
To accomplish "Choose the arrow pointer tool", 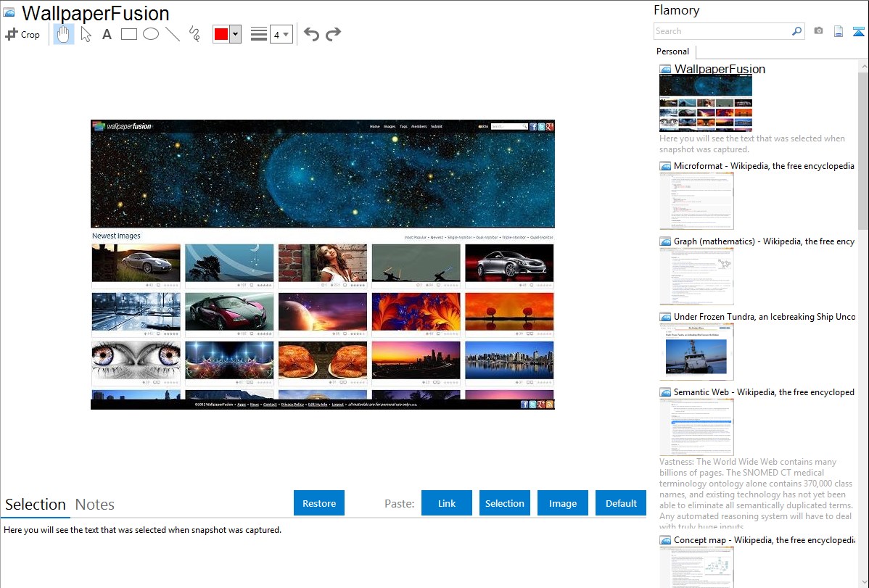I will (x=86, y=34).
